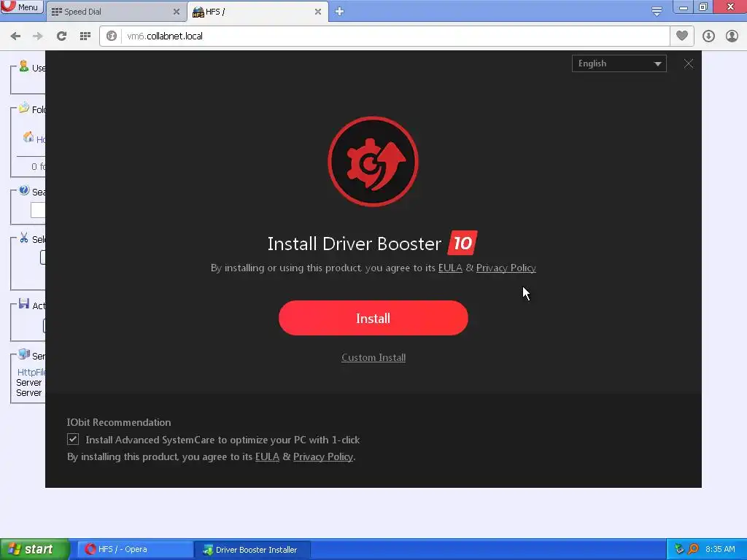Screen dimensions: 747x560
Task: Click the HFS actions floppy icon
Action: click(24, 303)
